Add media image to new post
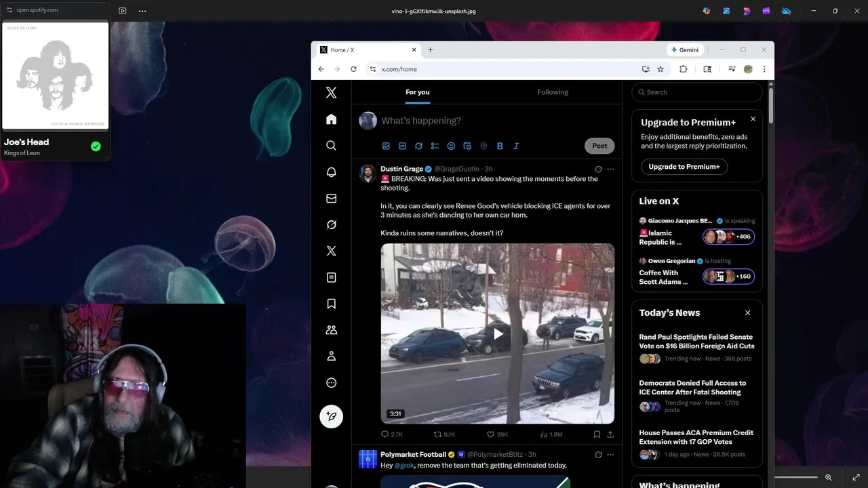Screen dimensions: 868x488 pos(386,146)
